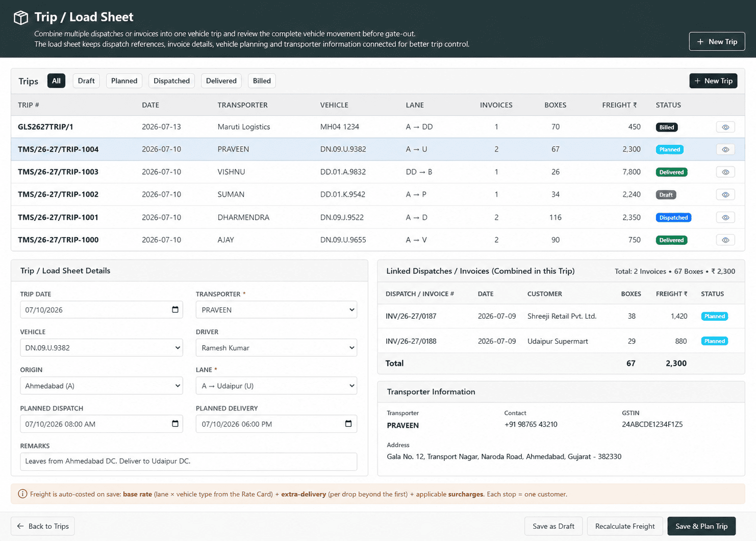This screenshot has width=756, height=541.
Task: Open Driver dropdown Ramesh Kumar
Action: pyautogui.click(x=276, y=348)
